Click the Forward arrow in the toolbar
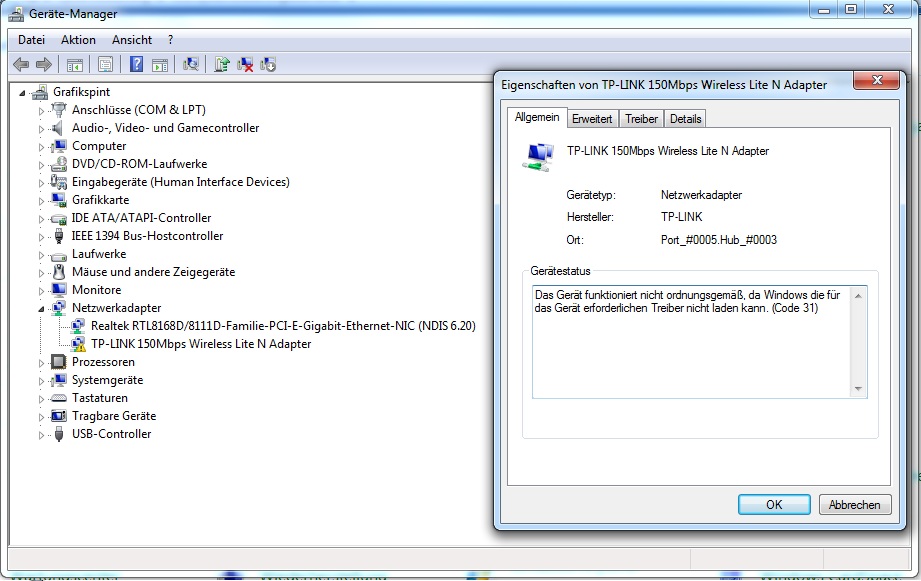Screen dimensions: 921x581 pos(44,64)
